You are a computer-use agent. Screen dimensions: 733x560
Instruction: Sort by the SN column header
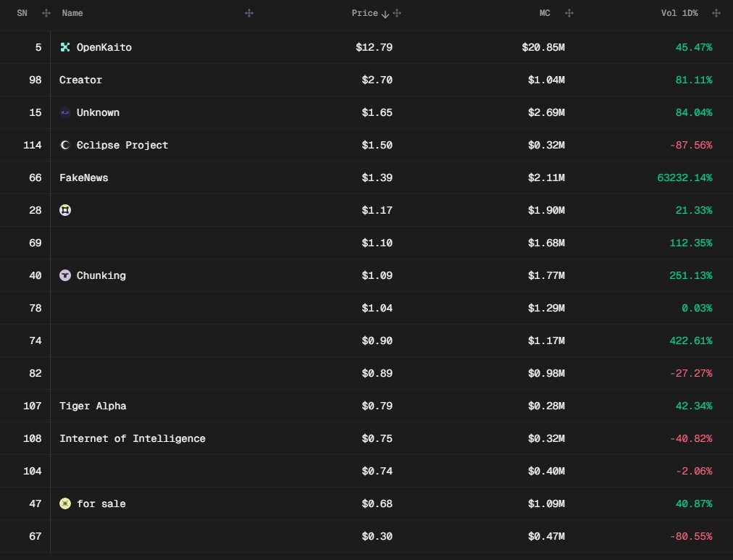[x=22, y=13]
